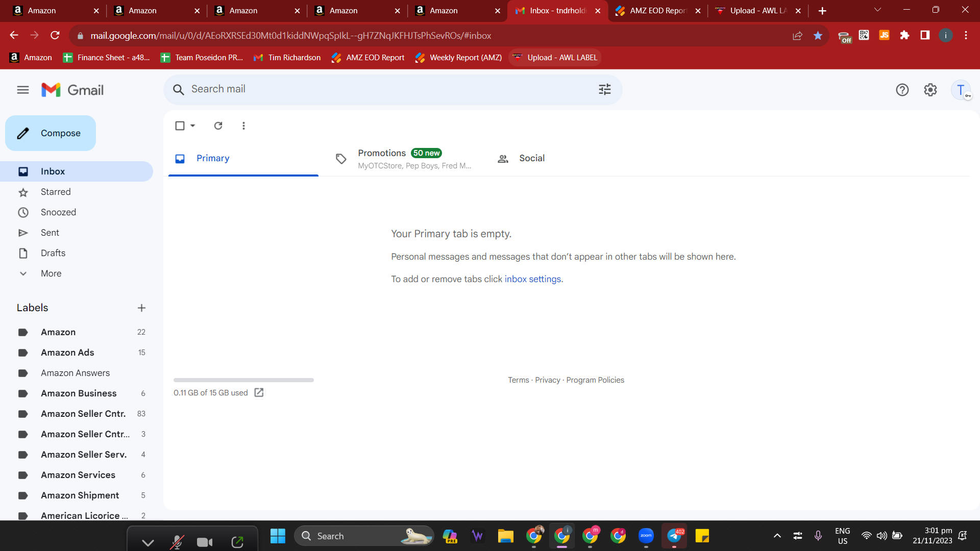Viewport: 980px width, 551px height.
Task: Open the Starred folder
Action: pyautogui.click(x=77, y=192)
